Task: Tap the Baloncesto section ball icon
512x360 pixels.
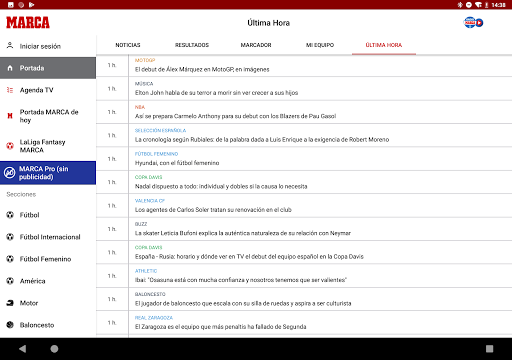Action: [x=10, y=325]
